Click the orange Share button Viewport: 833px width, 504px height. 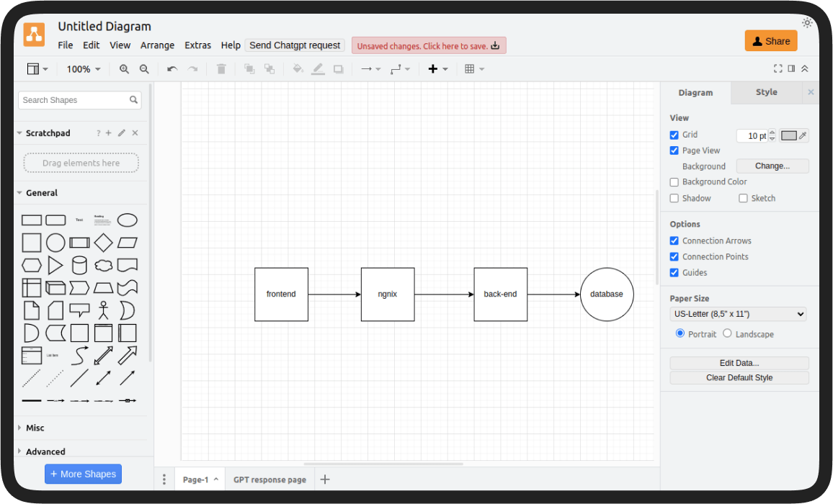[x=771, y=41]
